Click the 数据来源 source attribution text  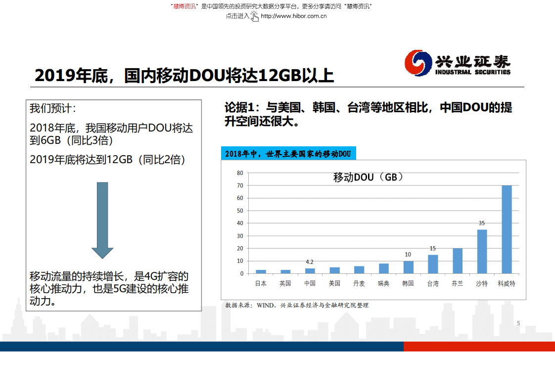click(x=297, y=305)
